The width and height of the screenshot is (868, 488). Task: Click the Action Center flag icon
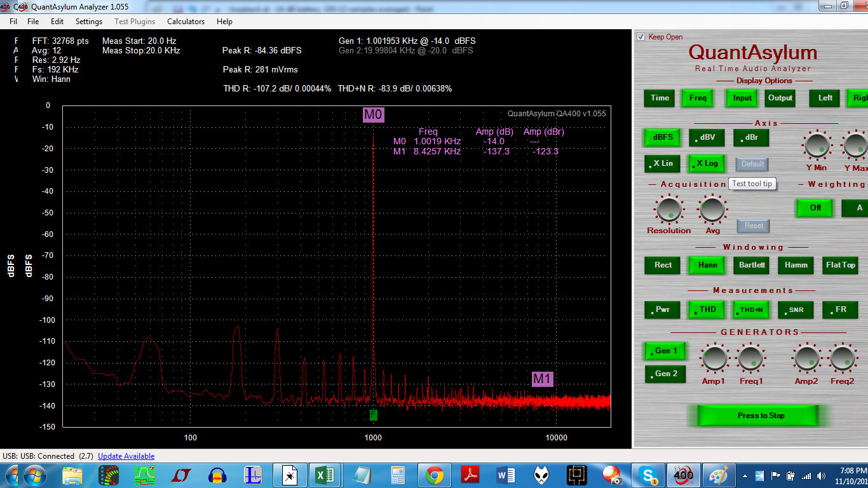click(776, 475)
